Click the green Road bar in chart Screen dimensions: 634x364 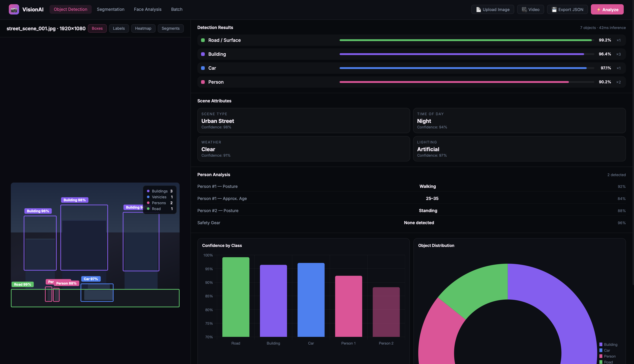point(236,297)
